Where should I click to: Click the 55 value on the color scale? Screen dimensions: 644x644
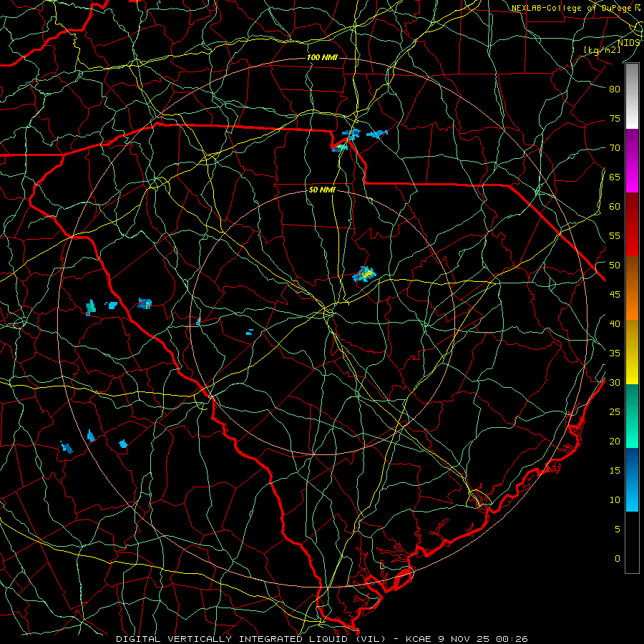pos(615,235)
